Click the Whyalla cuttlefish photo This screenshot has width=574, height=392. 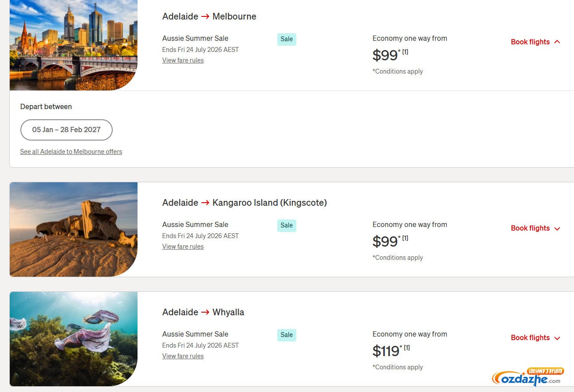pyautogui.click(x=74, y=339)
